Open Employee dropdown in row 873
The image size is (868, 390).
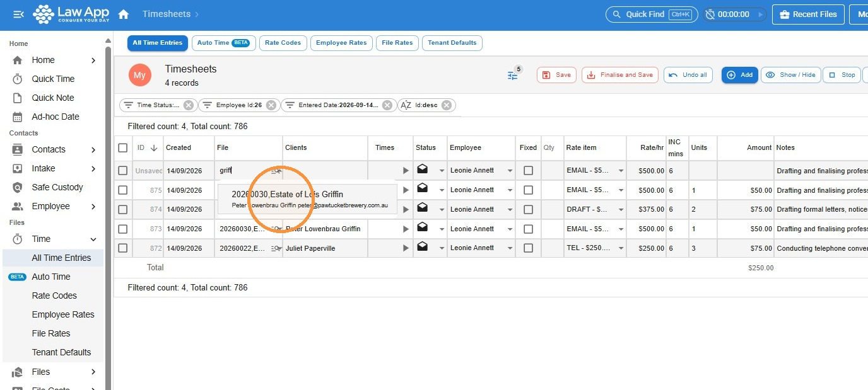coord(509,229)
